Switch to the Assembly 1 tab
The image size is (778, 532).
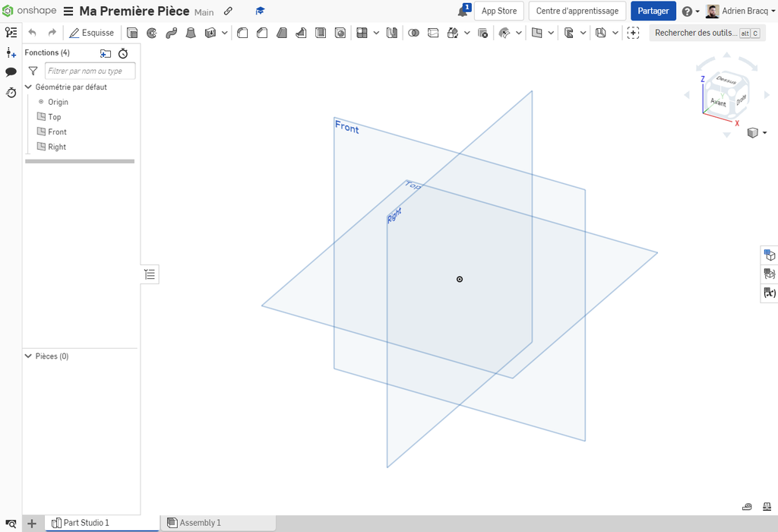[x=200, y=523]
